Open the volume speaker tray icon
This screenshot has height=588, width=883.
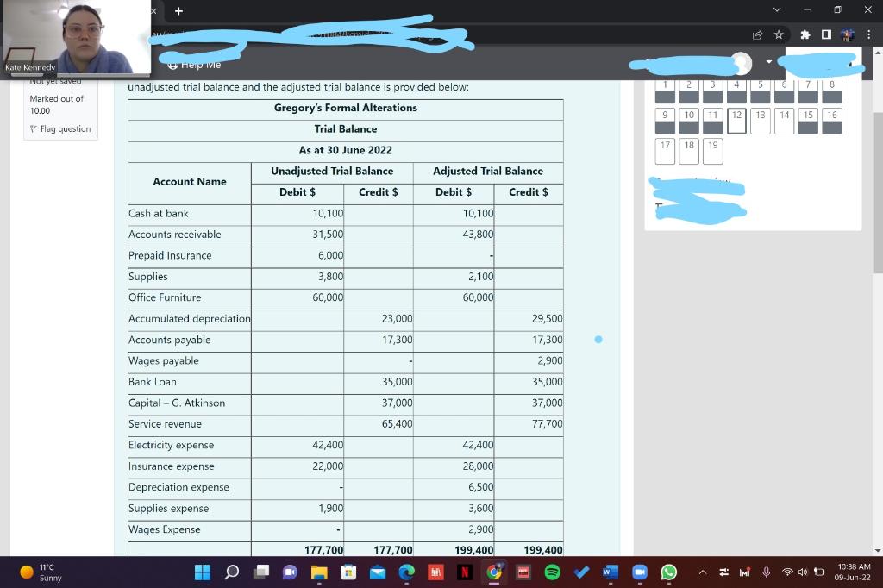coord(803,572)
